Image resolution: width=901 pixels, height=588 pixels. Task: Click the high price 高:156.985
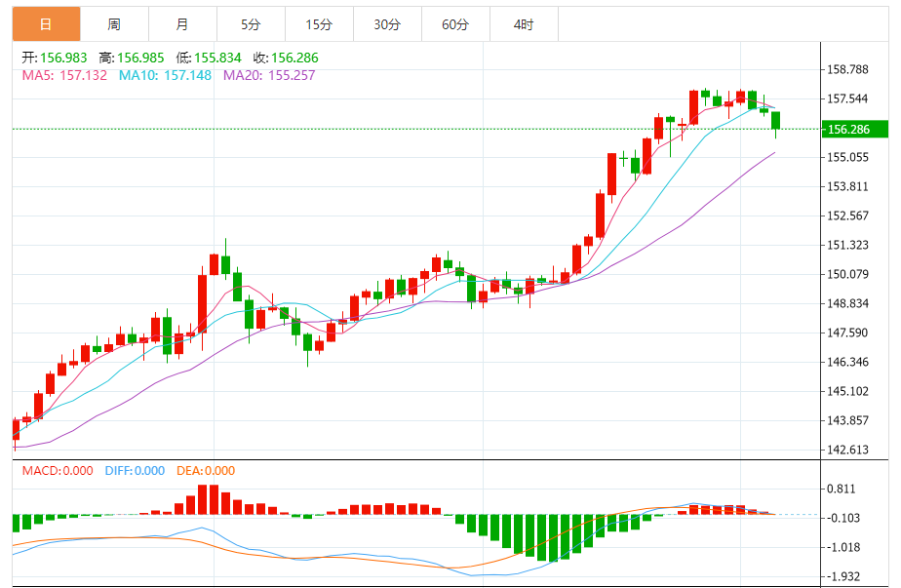[132, 58]
